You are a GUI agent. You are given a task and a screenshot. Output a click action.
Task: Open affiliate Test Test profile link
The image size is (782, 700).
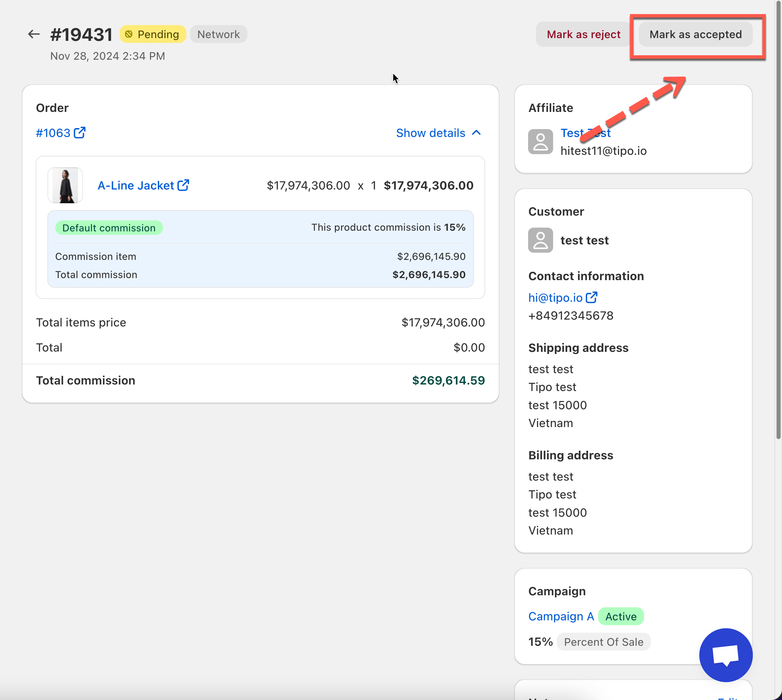point(573,133)
